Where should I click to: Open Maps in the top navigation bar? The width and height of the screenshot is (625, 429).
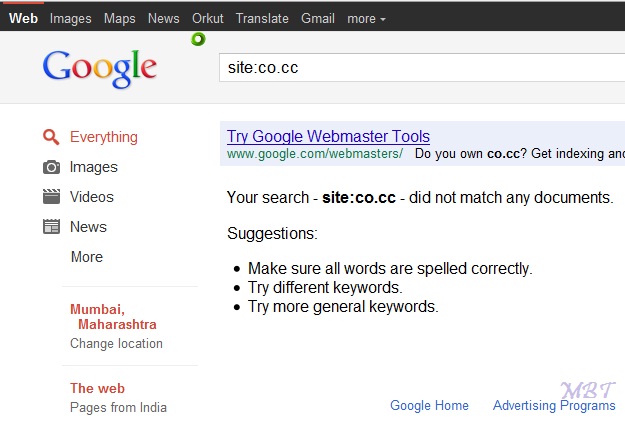pyautogui.click(x=119, y=18)
